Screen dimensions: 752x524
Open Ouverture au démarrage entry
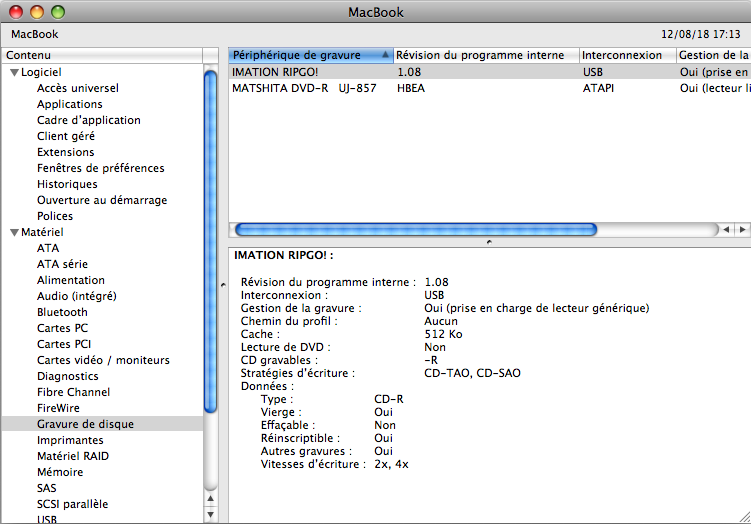(102, 200)
